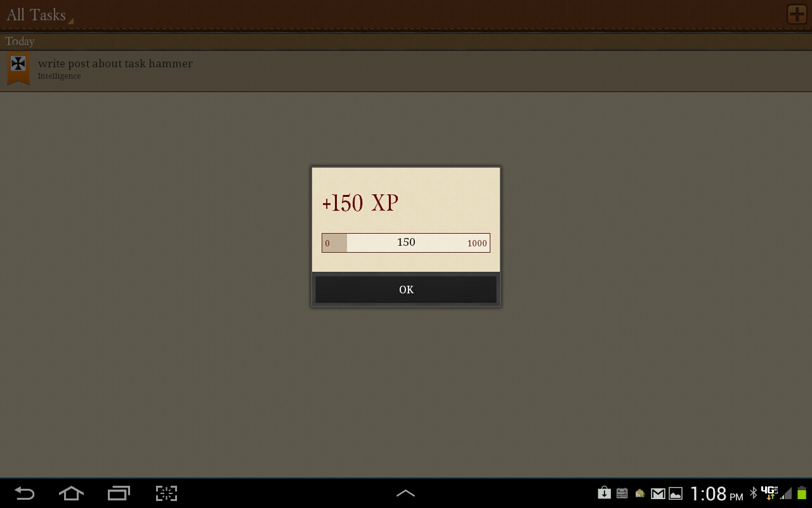
Task: Click OK to dismiss the XP dialog
Action: pyautogui.click(x=406, y=290)
